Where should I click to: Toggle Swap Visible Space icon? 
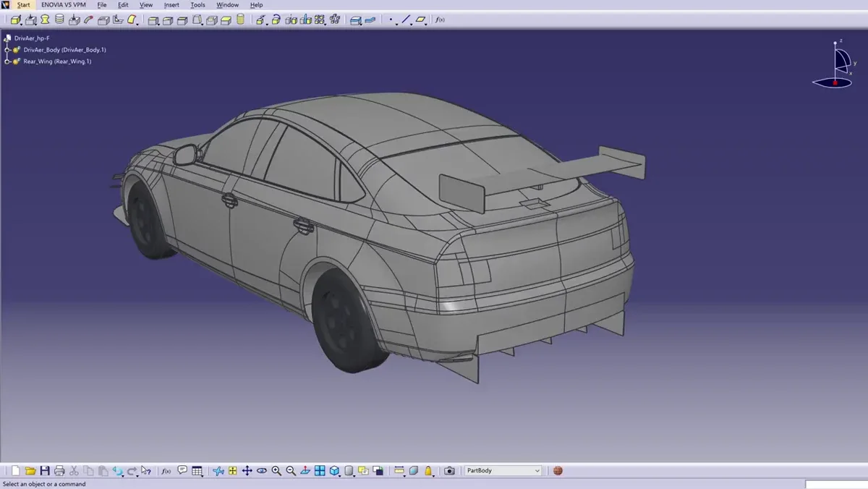(378, 471)
